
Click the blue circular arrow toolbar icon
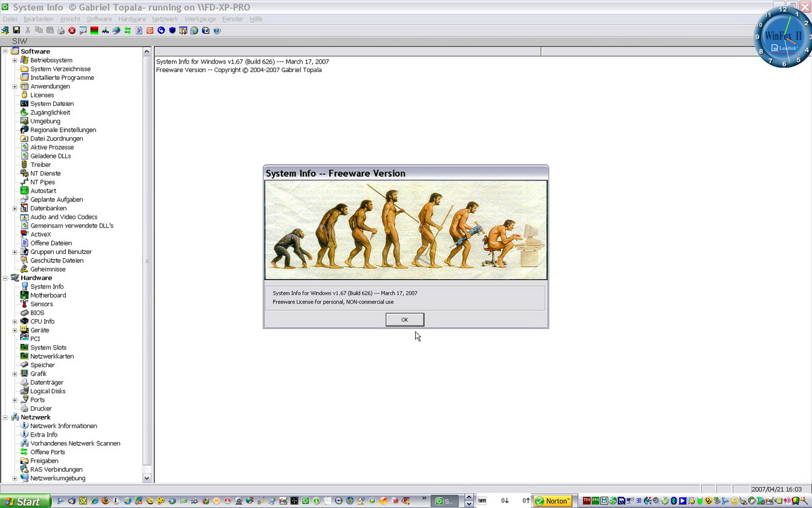[161, 30]
